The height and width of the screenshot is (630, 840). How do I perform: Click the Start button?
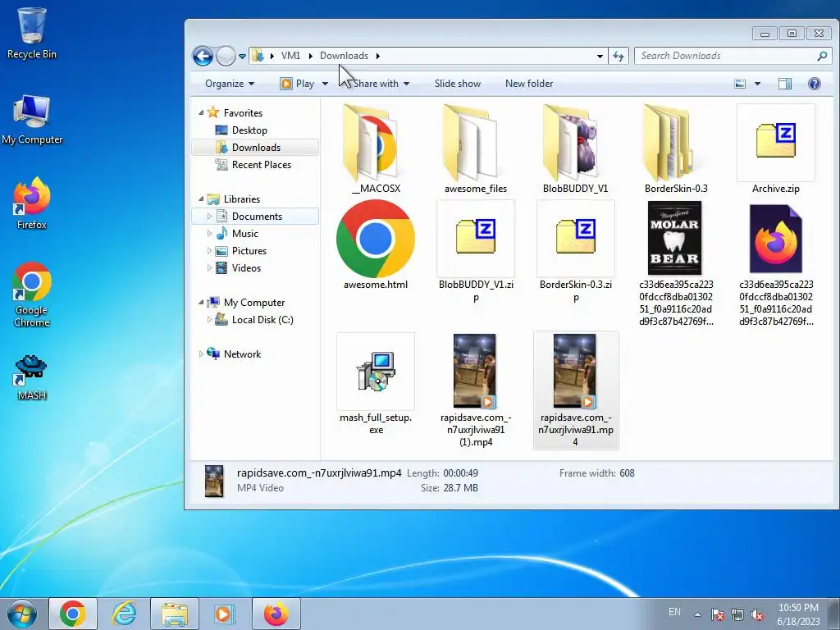point(21,614)
